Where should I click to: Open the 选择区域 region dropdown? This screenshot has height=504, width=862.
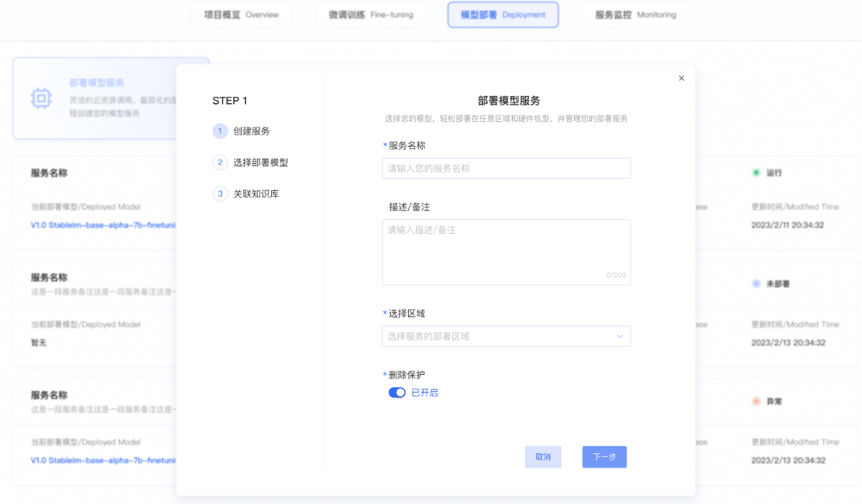[x=506, y=336]
